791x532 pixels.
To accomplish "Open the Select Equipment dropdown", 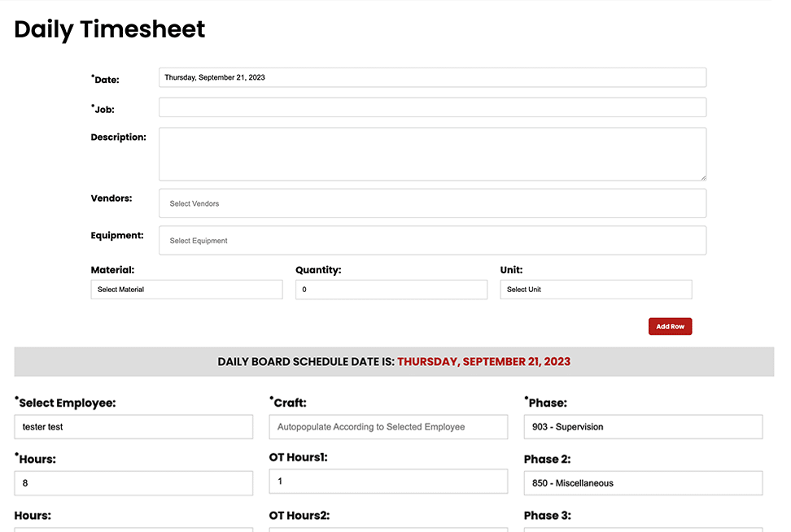I will tap(432, 241).
